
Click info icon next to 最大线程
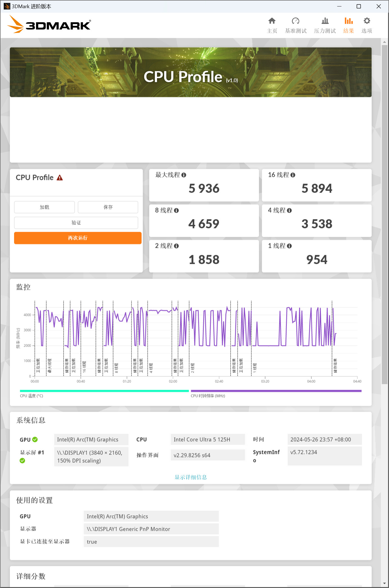click(x=184, y=175)
